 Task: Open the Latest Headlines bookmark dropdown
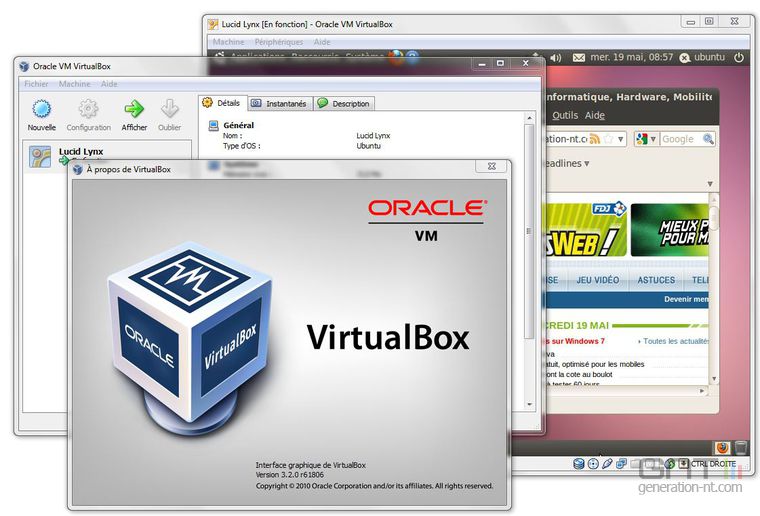pyautogui.click(x=568, y=163)
